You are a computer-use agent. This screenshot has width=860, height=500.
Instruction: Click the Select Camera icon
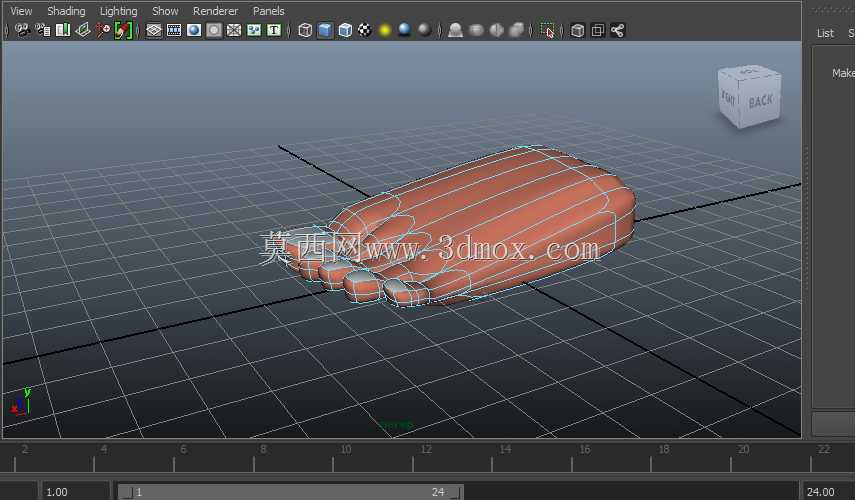(x=22, y=30)
